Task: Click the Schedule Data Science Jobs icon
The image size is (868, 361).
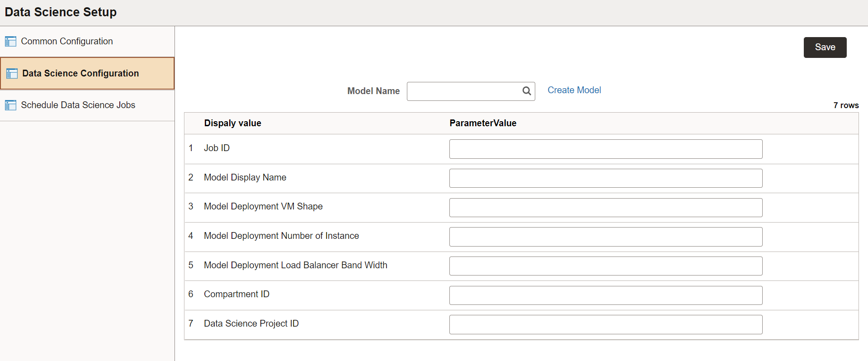Action: tap(10, 105)
